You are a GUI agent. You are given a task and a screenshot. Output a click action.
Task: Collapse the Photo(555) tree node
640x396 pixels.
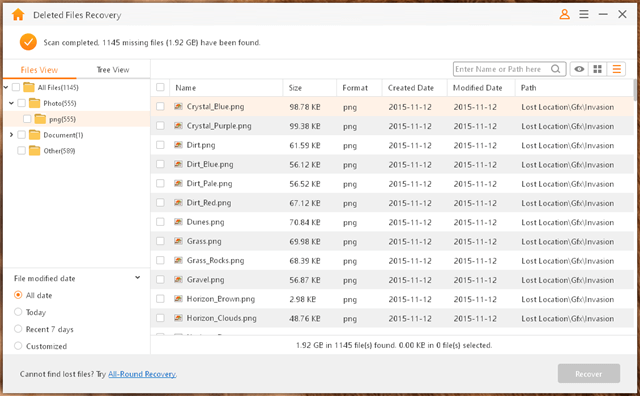click(11, 103)
